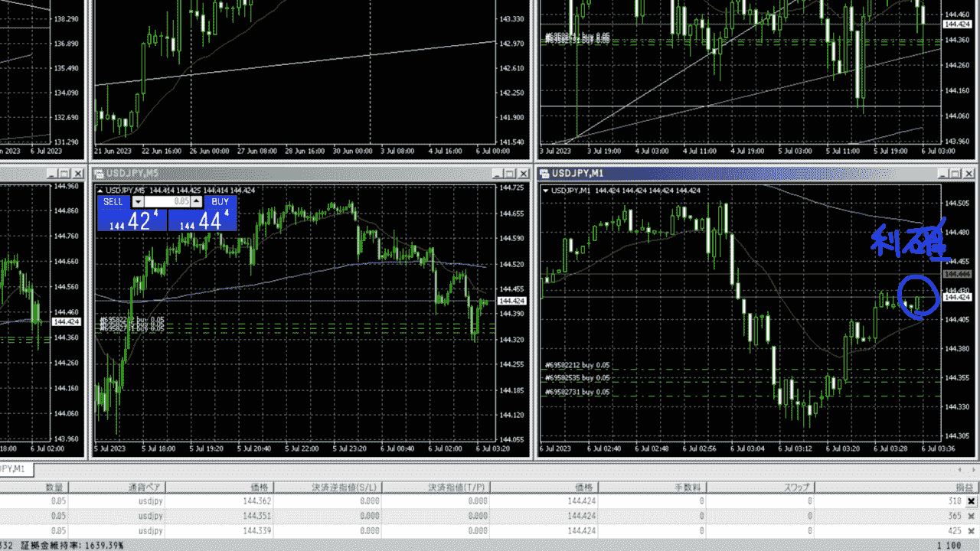Select order line #69582212 on M1 chart
The image size is (980, 551).
tap(577, 365)
